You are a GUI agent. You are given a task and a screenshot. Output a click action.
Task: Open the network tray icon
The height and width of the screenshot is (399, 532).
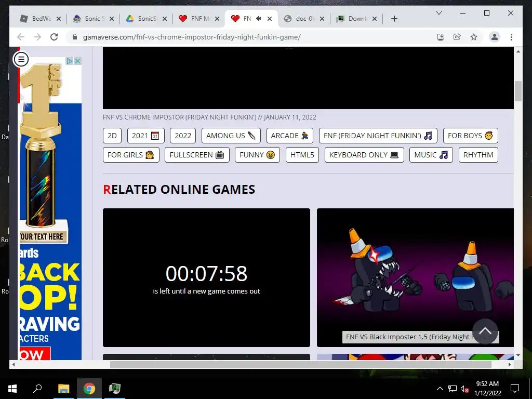click(453, 389)
